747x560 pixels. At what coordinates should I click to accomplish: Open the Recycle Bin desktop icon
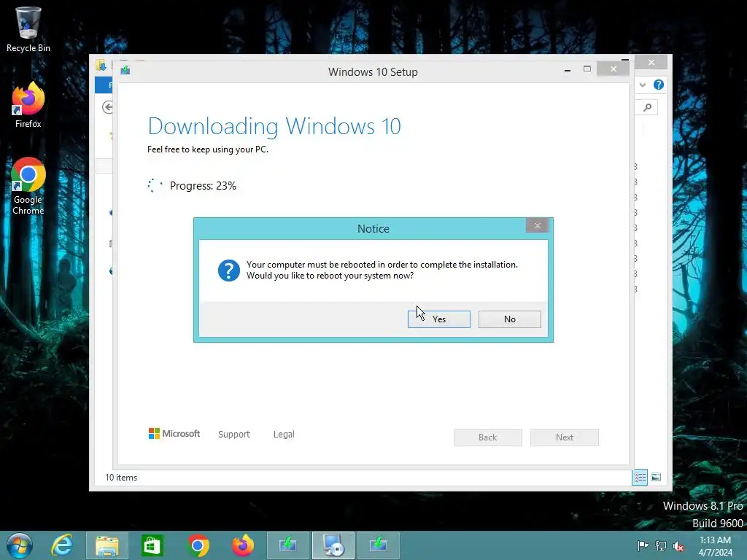click(28, 29)
